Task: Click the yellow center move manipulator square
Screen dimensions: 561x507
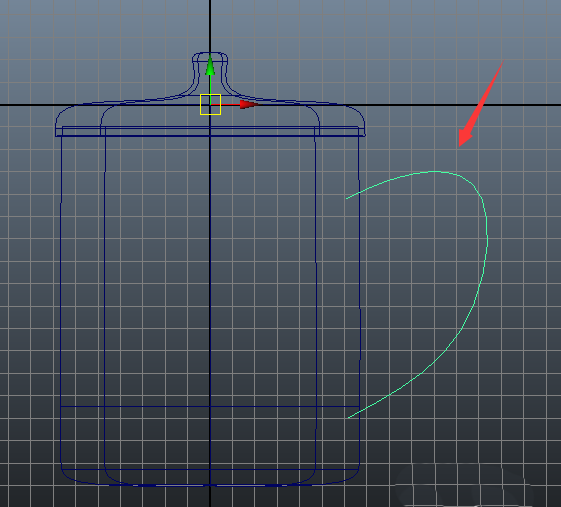Action: [x=210, y=104]
